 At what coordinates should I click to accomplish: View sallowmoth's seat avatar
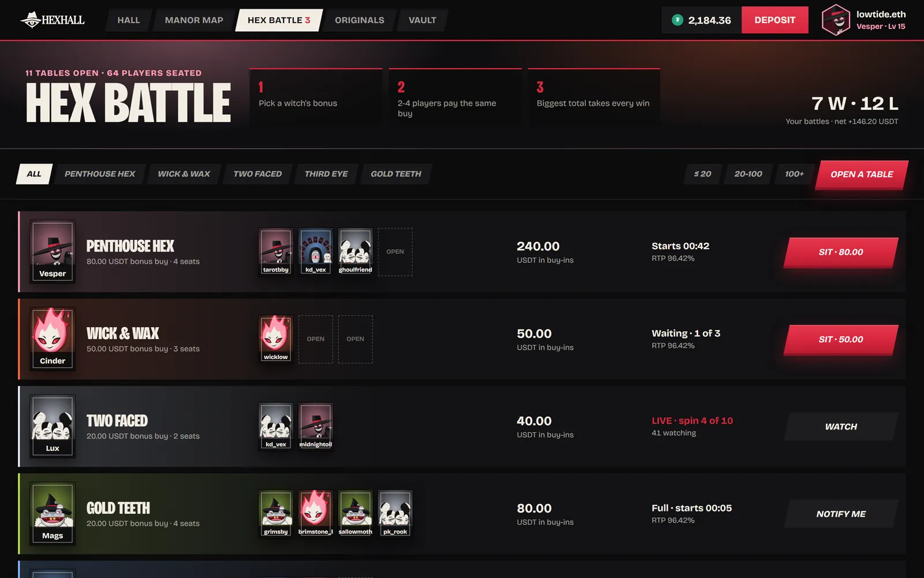[355, 513]
